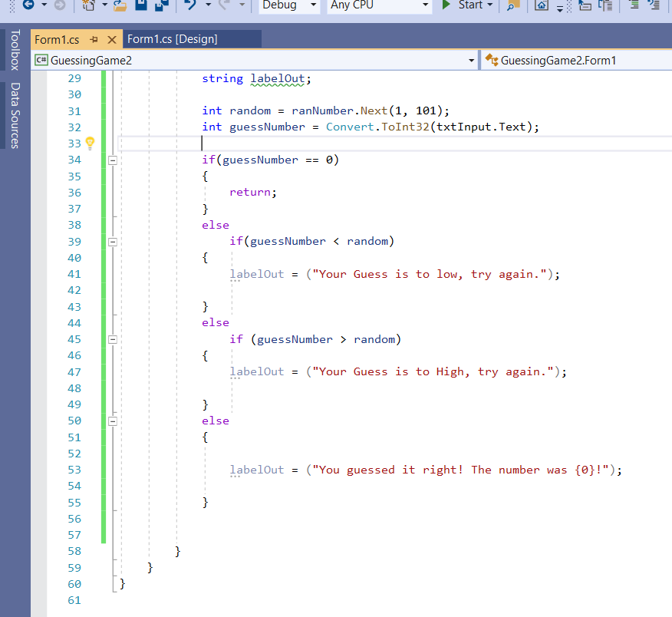Click the Save floppy disk icon
672x617 pixels.
click(x=141, y=5)
